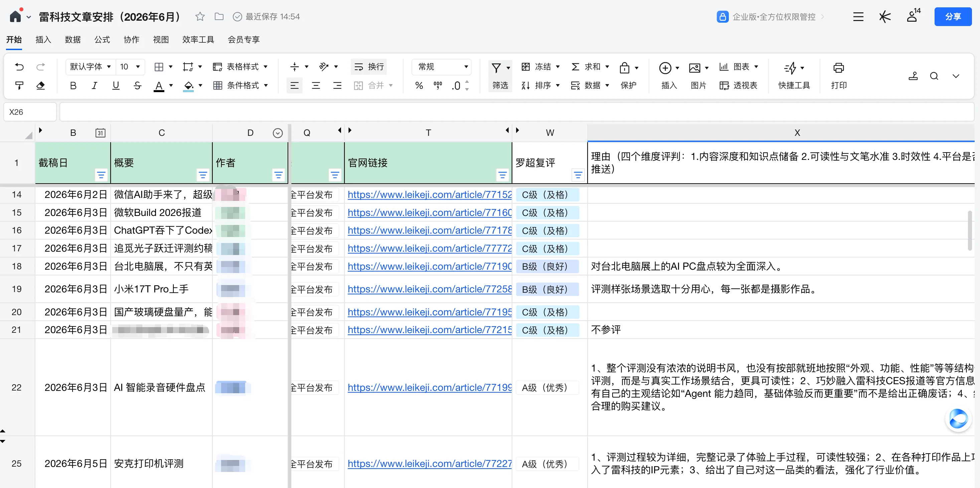This screenshot has height=488, width=980.
Task: Open the font size 10 dropdown
Action: click(130, 67)
